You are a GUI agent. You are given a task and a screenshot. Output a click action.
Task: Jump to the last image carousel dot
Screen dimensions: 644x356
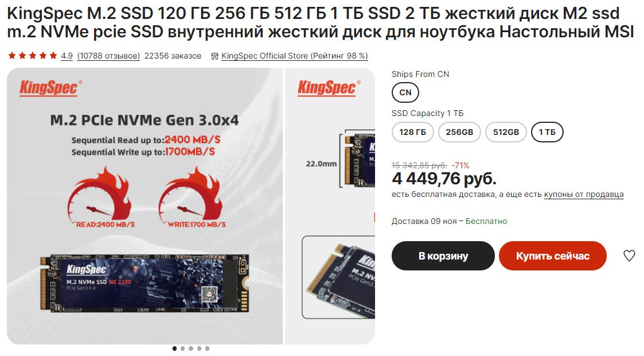[x=208, y=349]
